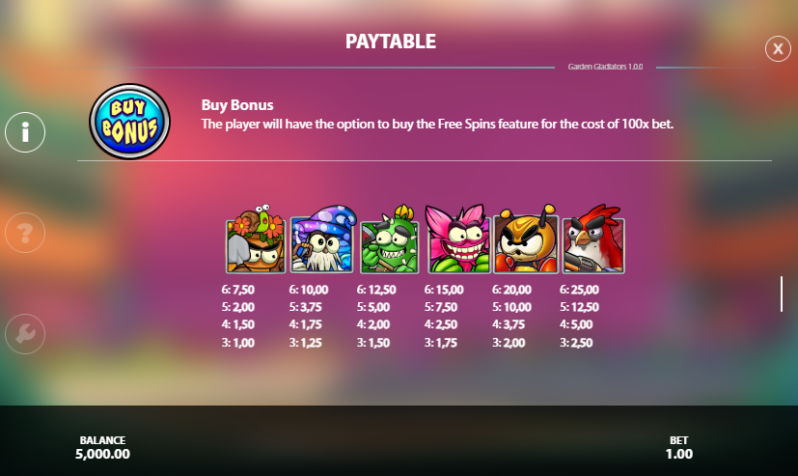Close the paytable with X button
This screenshot has width=798, height=476.
778,49
